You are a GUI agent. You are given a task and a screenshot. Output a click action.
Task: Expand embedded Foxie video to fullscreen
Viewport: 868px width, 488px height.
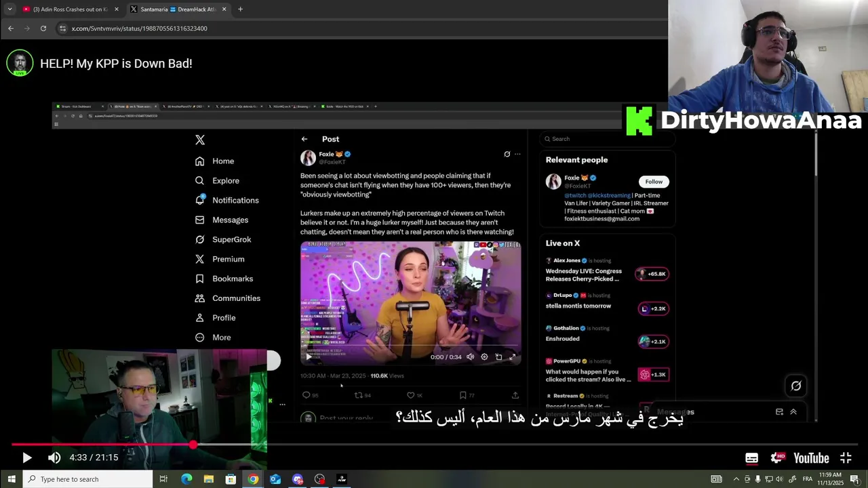(513, 357)
